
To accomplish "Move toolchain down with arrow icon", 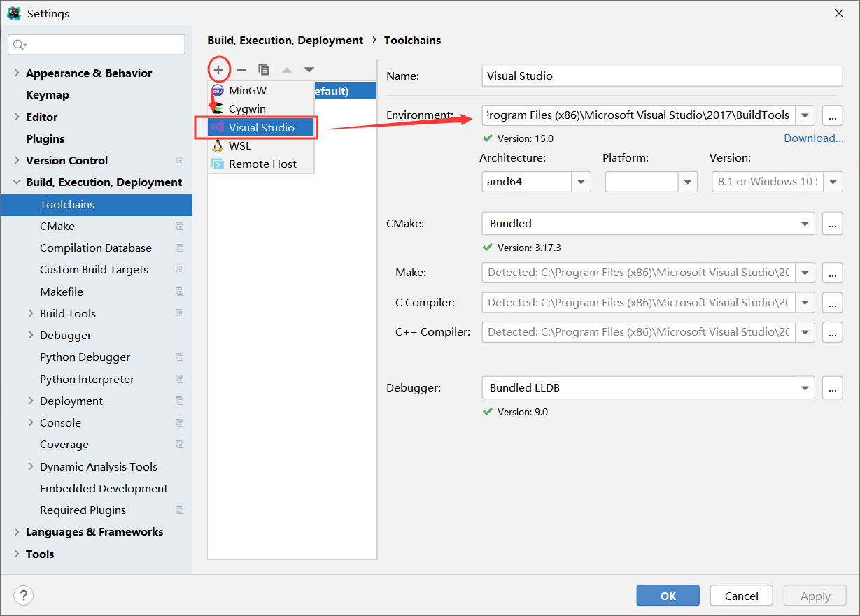I will (x=309, y=69).
